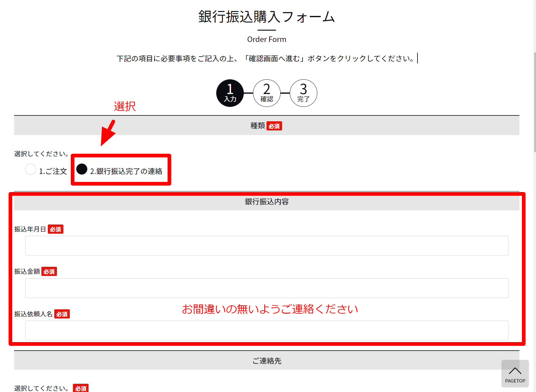536x392 pixels.
Task: Select the 1.ご注文 radio button
Action: tap(31, 169)
